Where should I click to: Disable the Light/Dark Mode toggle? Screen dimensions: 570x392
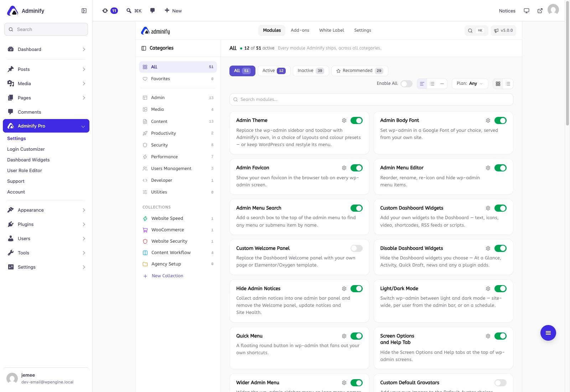[501, 289]
